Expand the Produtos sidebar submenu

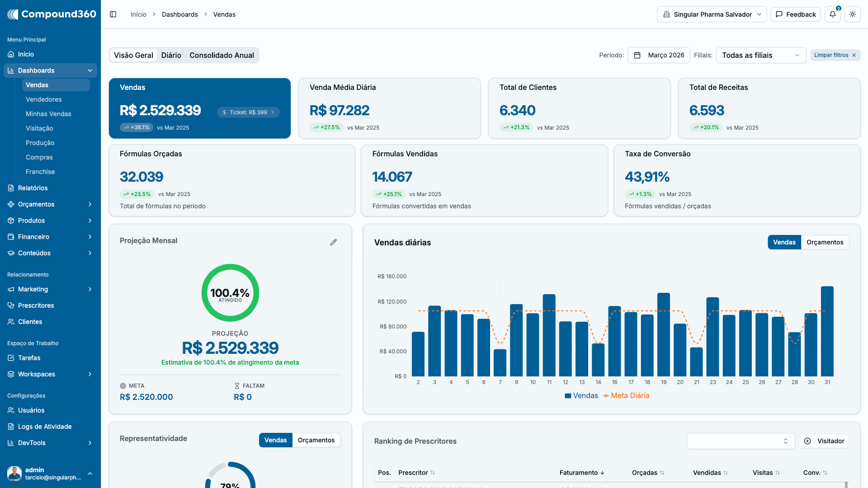click(90, 221)
